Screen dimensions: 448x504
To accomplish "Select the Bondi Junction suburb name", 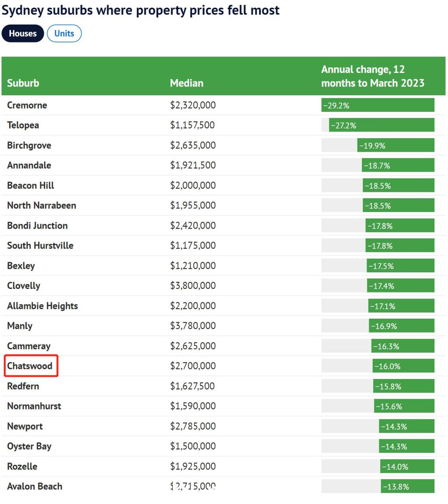I will point(37,226).
